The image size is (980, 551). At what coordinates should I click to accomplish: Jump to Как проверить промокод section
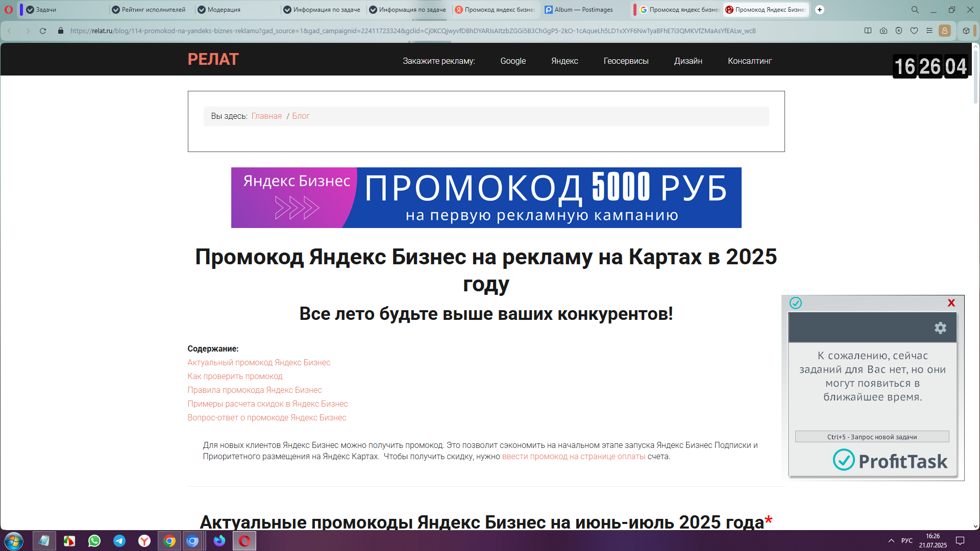(235, 377)
